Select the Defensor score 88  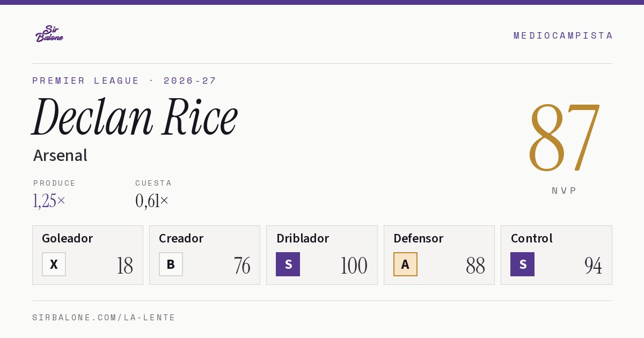point(475,266)
